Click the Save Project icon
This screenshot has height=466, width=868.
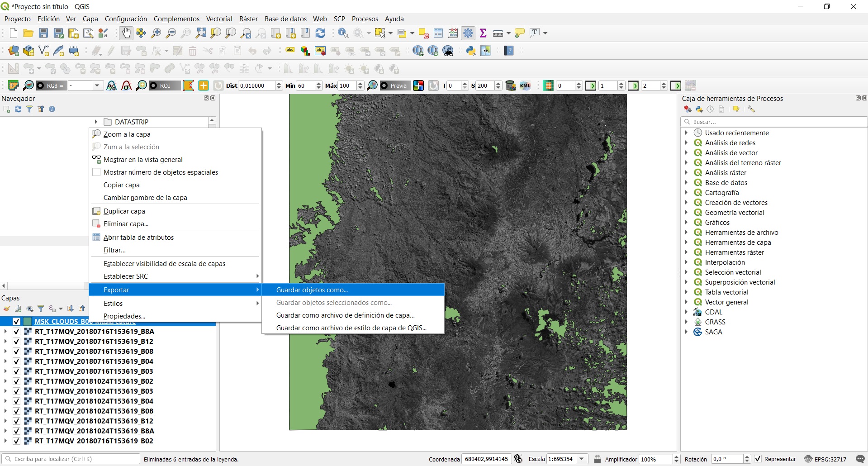pyautogui.click(x=43, y=33)
